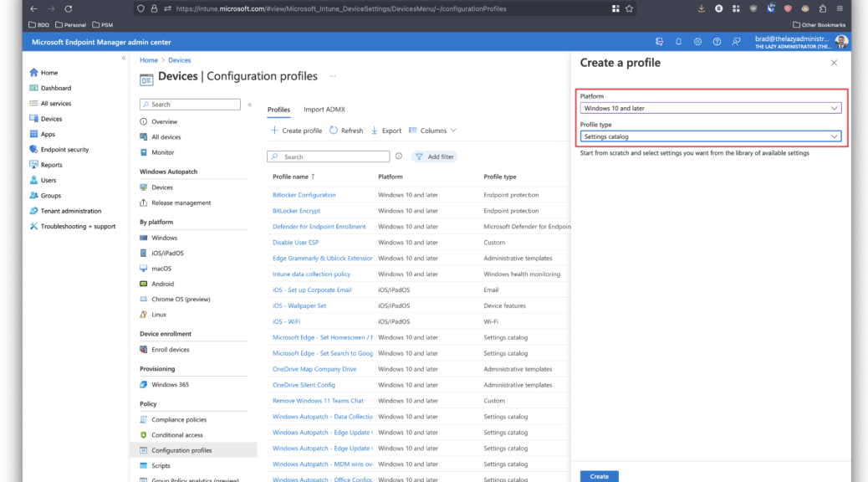The width and height of the screenshot is (868, 482).
Task: Open Overview in the Devices menu
Action: point(165,121)
